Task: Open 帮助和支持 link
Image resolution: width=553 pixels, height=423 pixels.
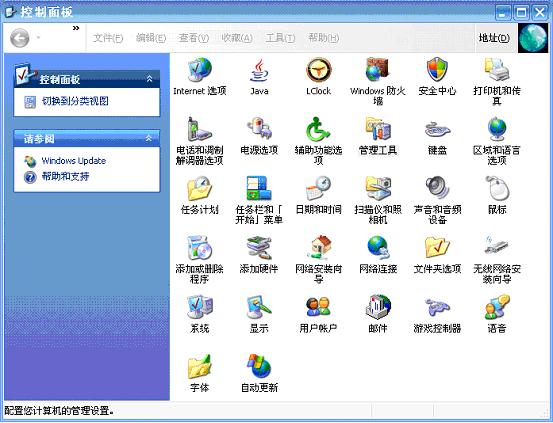Action: [65, 176]
